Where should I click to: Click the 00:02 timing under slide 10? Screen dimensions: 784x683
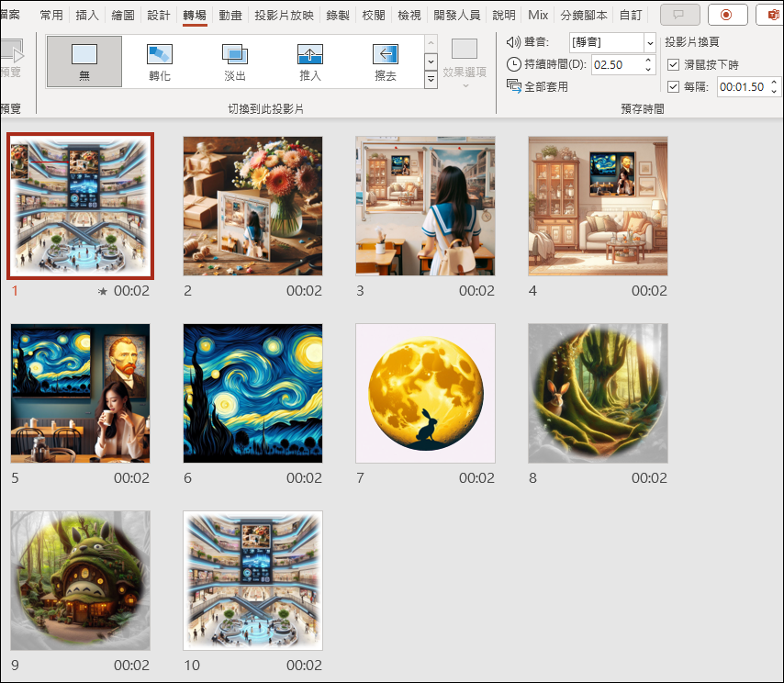tap(304, 665)
